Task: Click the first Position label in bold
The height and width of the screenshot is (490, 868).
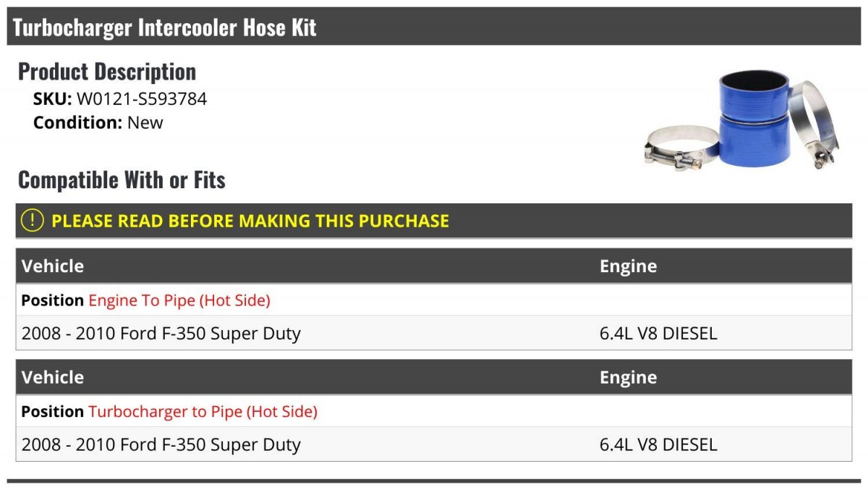Action: [53, 300]
